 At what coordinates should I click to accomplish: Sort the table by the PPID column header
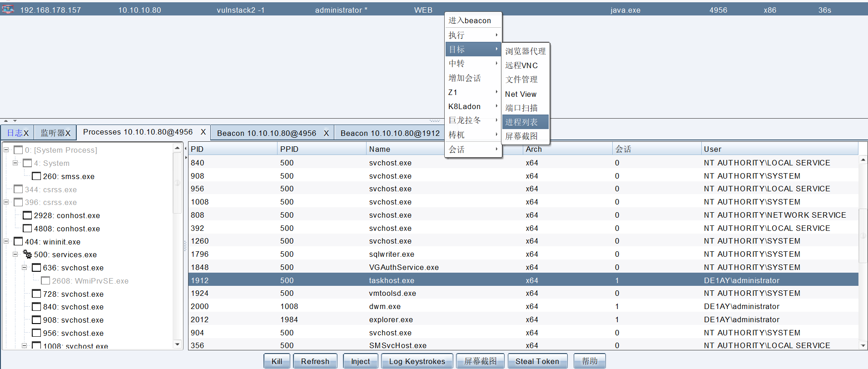pos(322,149)
